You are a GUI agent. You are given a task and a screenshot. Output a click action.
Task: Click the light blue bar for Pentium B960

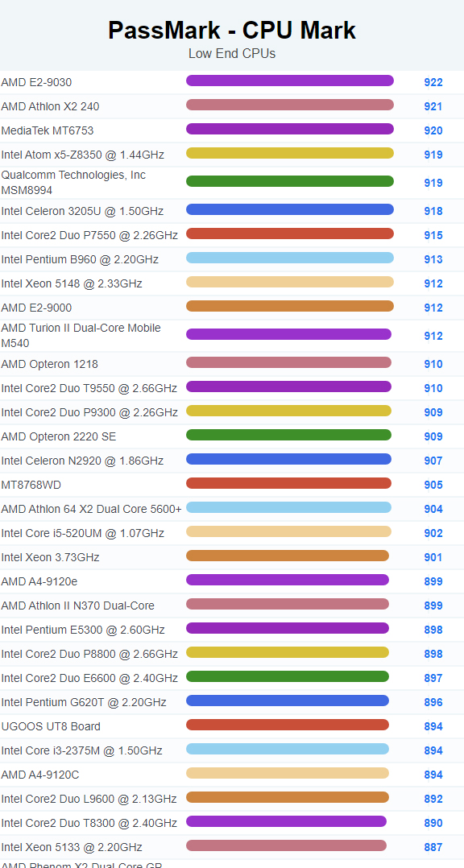[289, 258]
